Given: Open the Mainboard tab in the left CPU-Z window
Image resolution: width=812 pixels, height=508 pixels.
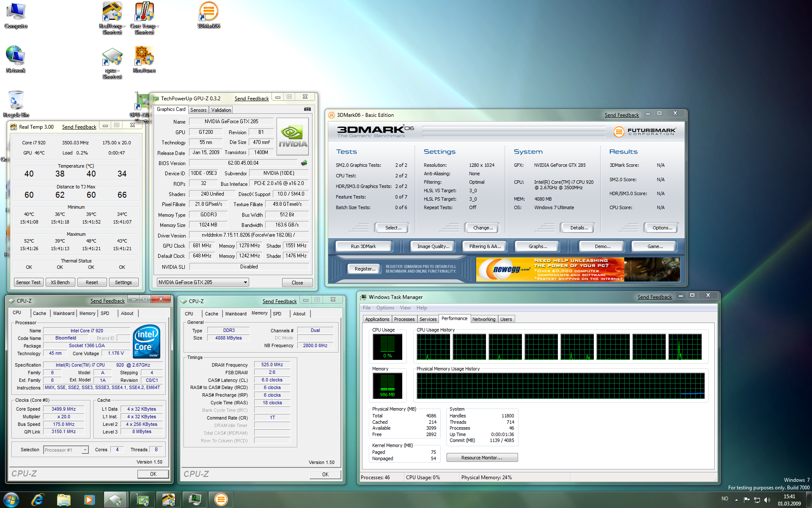Looking at the screenshot, I should pos(64,313).
